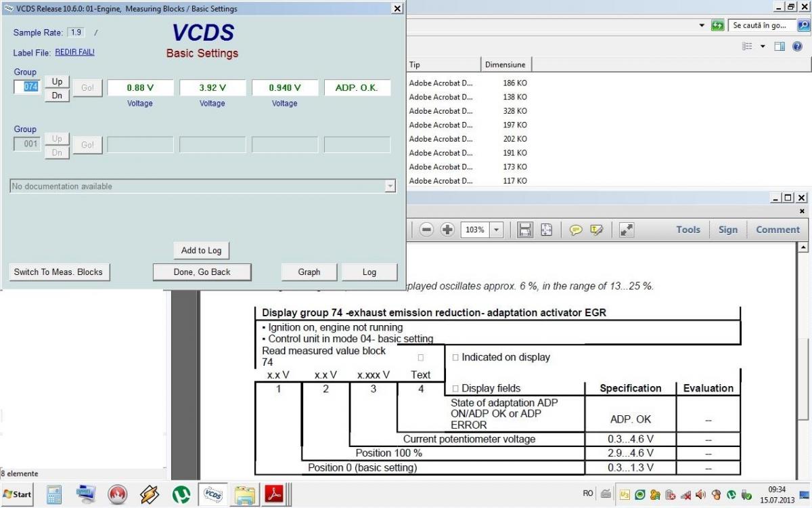Switch PDF to read mode with arrows icon

point(627,230)
